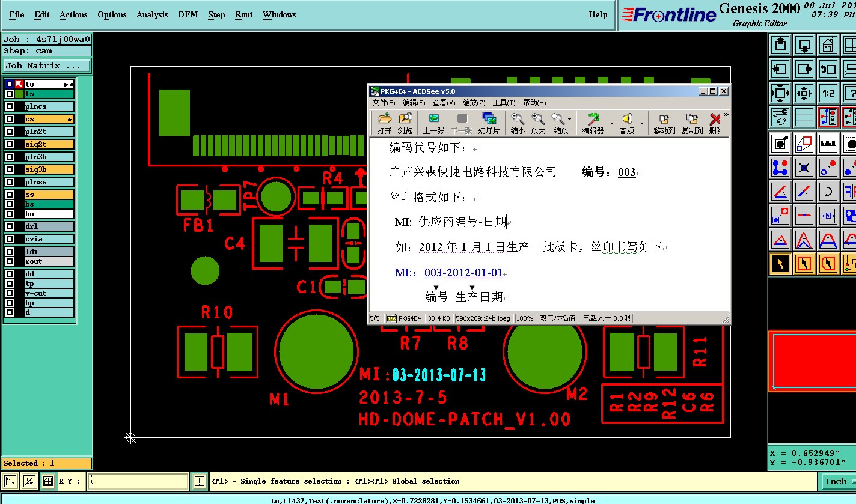Click Browse icon in ACDSee toolbar
The height and width of the screenshot is (504, 856).
tap(405, 123)
